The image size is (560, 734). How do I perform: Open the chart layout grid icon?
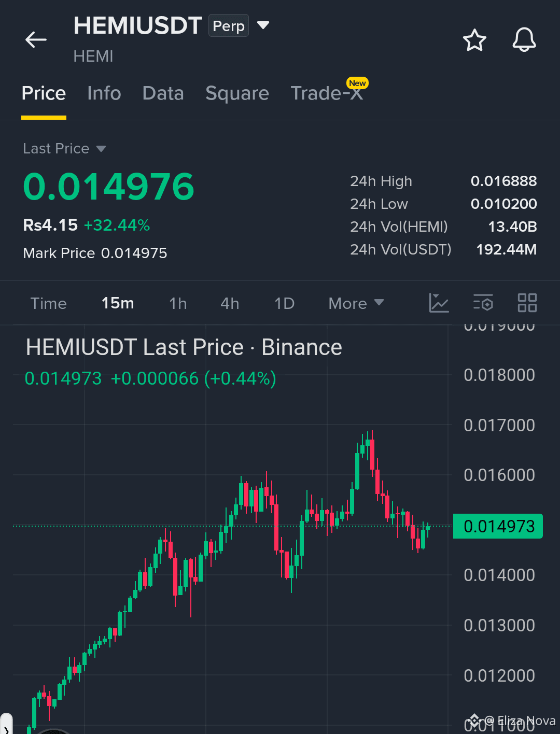527,303
